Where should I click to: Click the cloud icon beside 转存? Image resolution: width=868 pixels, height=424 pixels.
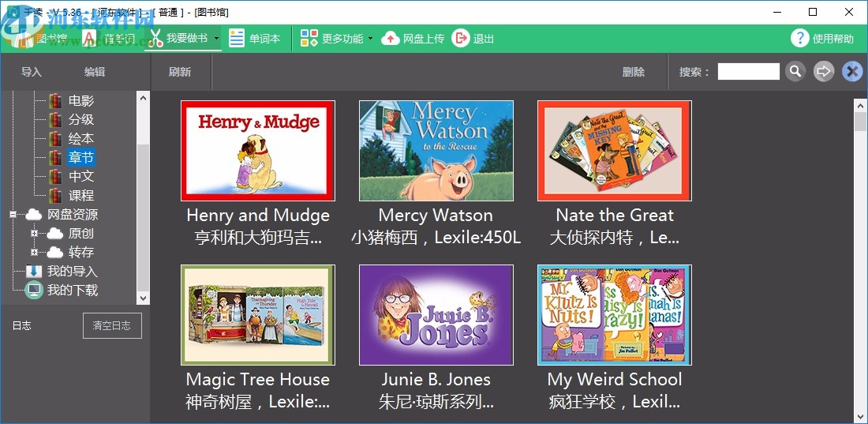[x=54, y=252]
